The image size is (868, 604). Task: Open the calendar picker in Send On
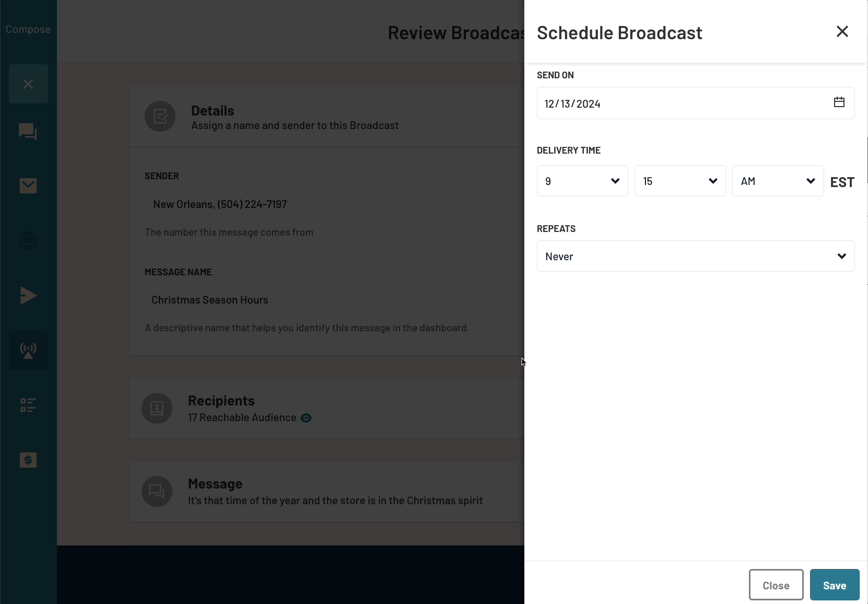839,102
